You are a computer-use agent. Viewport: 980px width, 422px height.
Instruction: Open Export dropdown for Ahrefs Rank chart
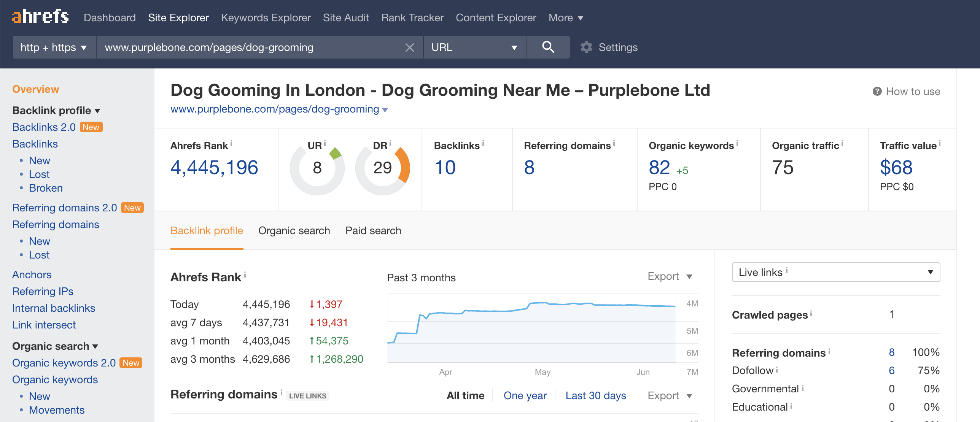(670, 276)
